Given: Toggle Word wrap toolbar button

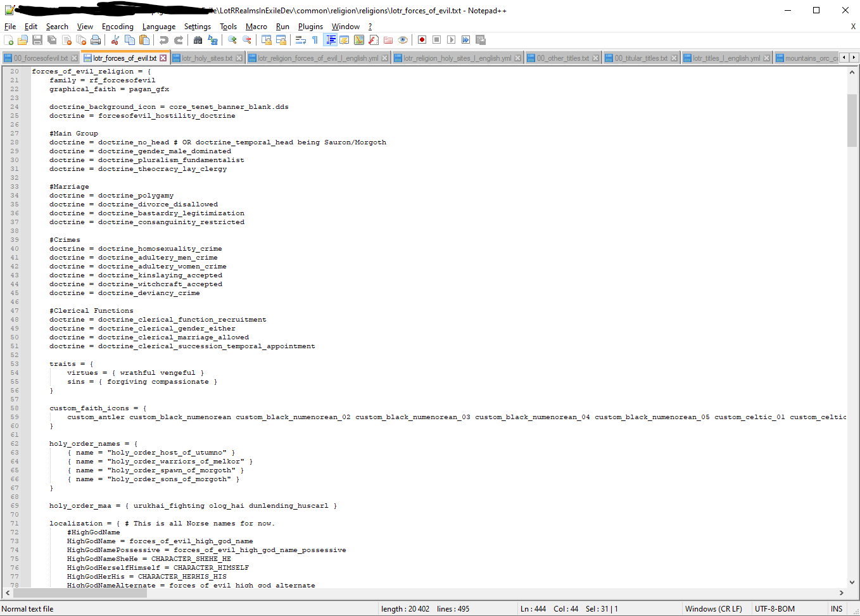Looking at the screenshot, I should coord(301,40).
